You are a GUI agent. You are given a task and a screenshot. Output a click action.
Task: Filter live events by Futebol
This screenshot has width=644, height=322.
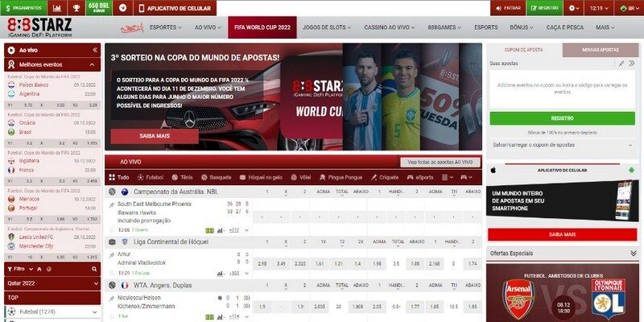[x=151, y=177]
